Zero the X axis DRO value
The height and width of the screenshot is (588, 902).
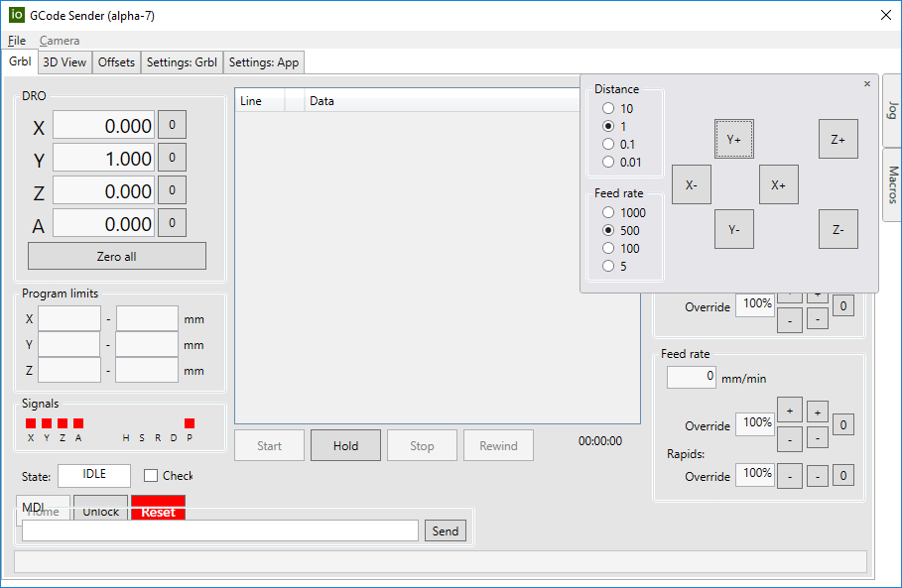[172, 126]
